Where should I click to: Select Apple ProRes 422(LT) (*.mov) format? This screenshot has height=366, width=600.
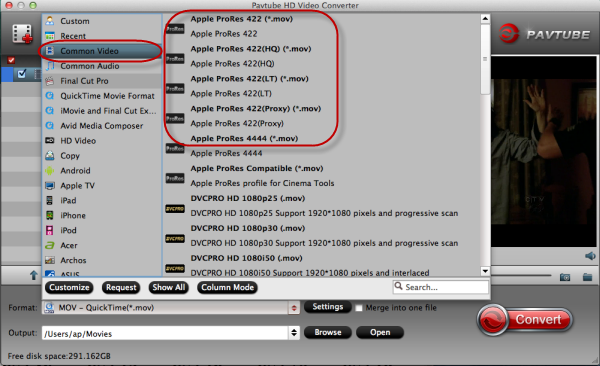pos(249,78)
